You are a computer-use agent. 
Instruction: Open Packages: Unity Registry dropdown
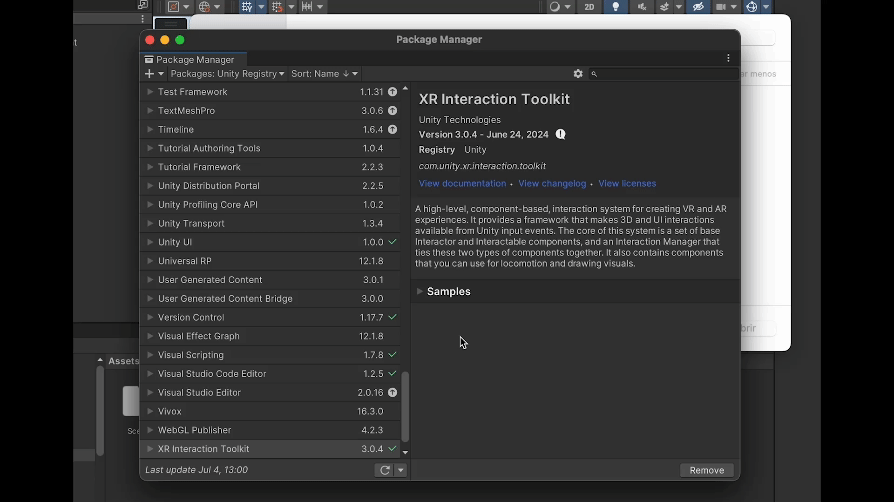(x=227, y=74)
